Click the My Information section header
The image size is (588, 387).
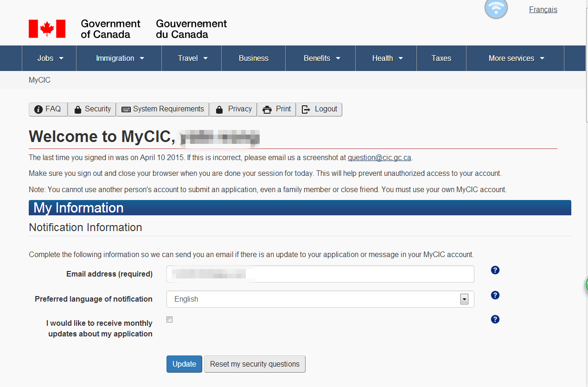click(x=300, y=207)
